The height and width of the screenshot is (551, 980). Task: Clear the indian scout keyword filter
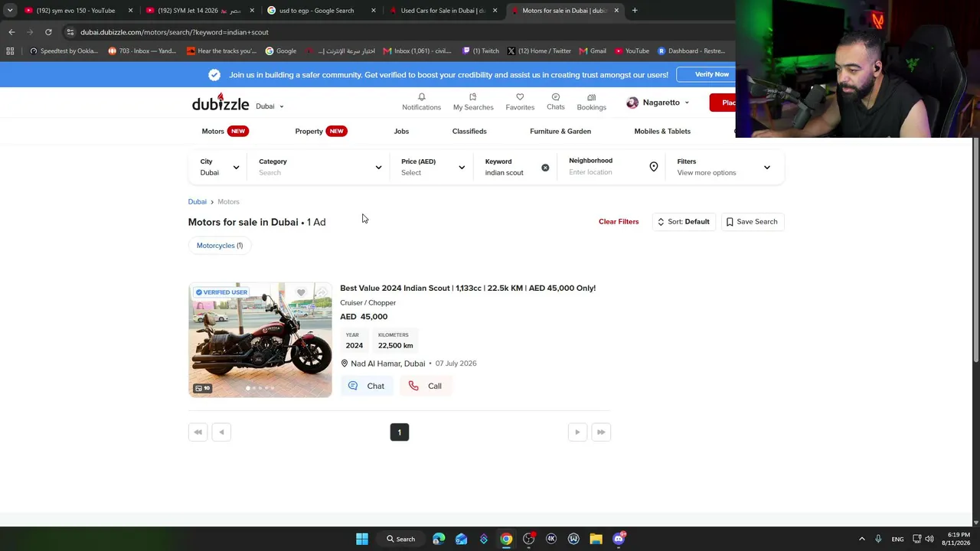[x=545, y=168]
